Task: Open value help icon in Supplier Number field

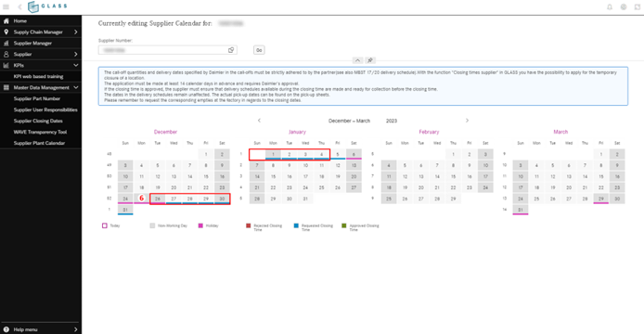Action: pyautogui.click(x=231, y=50)
